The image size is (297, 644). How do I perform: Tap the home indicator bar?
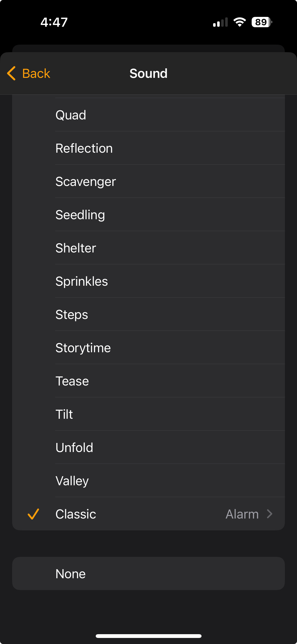[x=148, y=636]
